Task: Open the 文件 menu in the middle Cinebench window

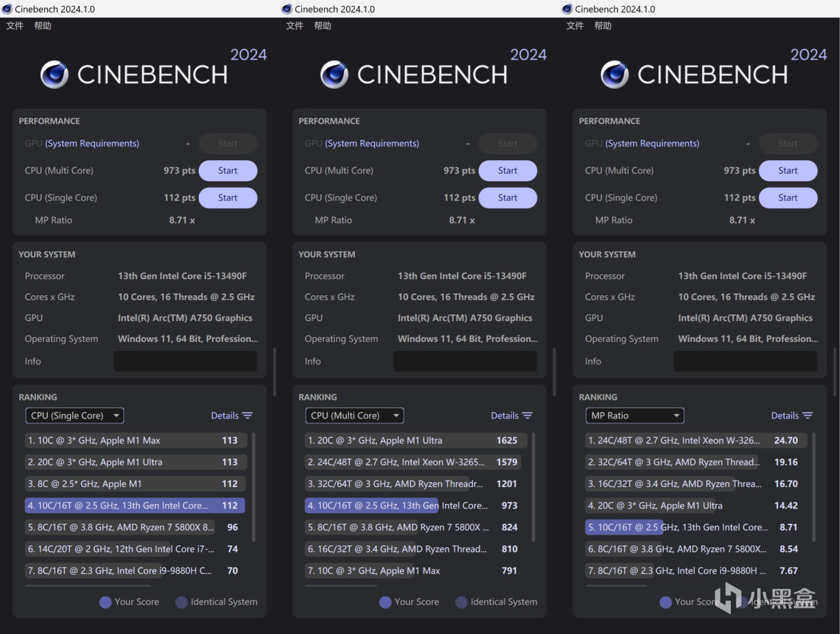Action: 295,26
